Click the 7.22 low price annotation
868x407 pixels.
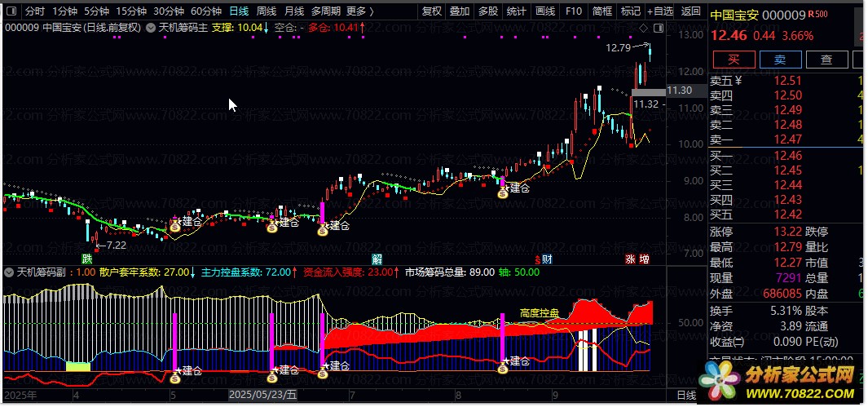(116, 245)
